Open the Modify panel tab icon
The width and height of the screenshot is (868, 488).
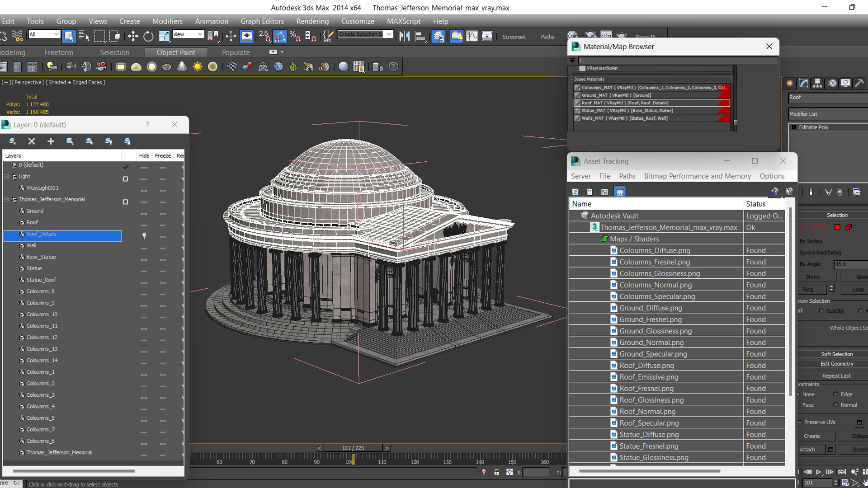(804, 83)
